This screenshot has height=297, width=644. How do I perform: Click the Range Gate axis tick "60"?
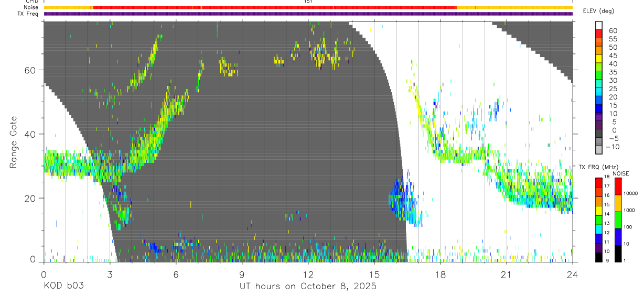click(30, 70)
